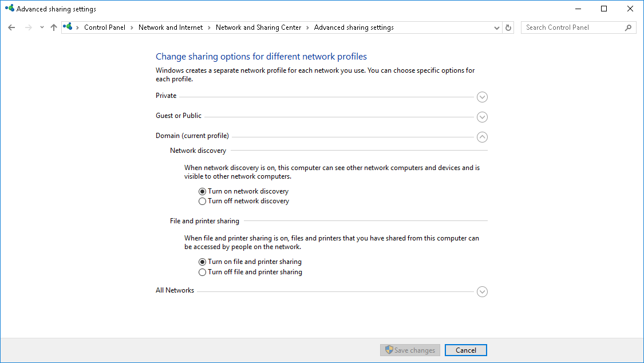Select Turn on file and printer sharing
644x363 pixels.
click(x=202, y=262)
